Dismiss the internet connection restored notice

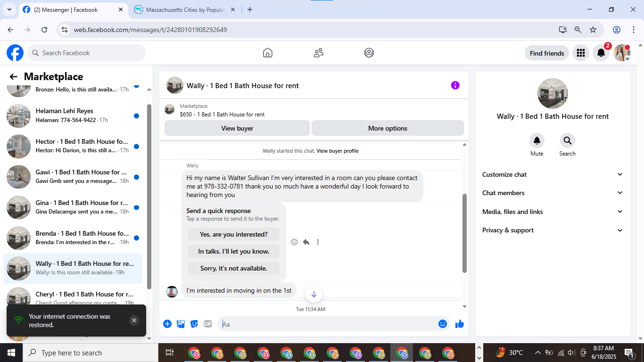(x=134, y=321)
